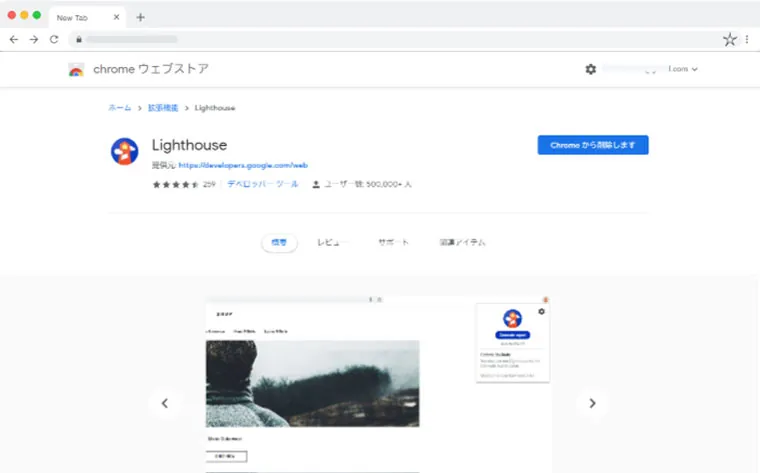Open the デベロッパー ツール category link

point(263,184)
